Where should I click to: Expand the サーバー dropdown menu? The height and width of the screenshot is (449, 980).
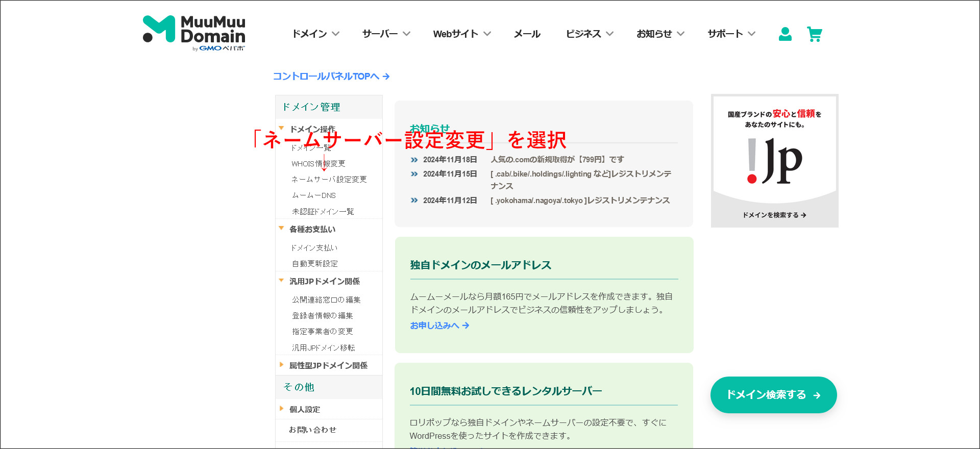point(386,34)
